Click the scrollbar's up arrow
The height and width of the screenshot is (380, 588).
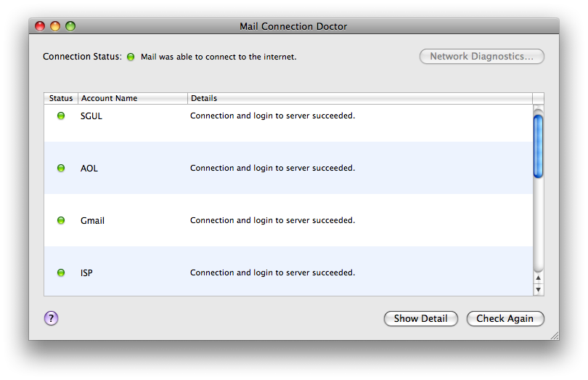point(538,278)
